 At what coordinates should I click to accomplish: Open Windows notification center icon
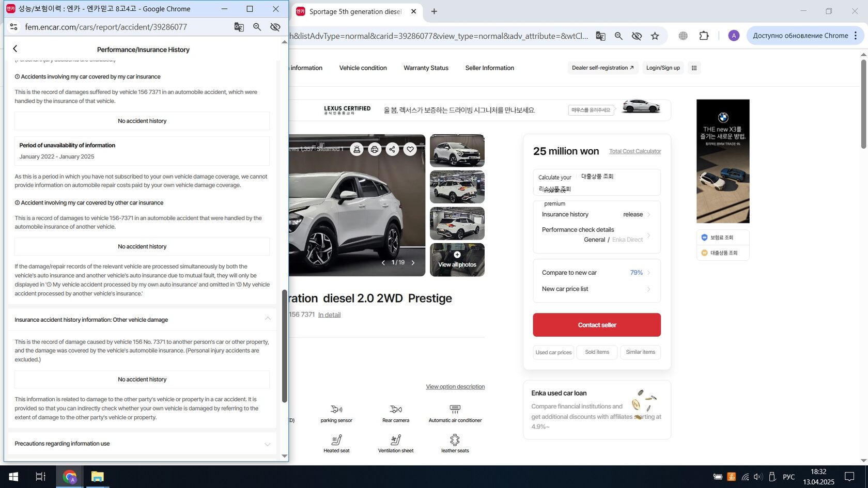pos(849,477)
